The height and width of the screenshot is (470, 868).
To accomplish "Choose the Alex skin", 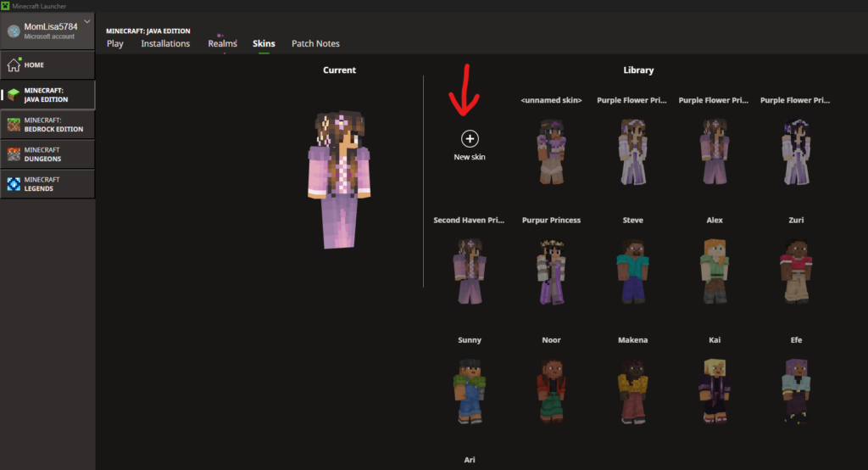I will [x=715, y=271].
